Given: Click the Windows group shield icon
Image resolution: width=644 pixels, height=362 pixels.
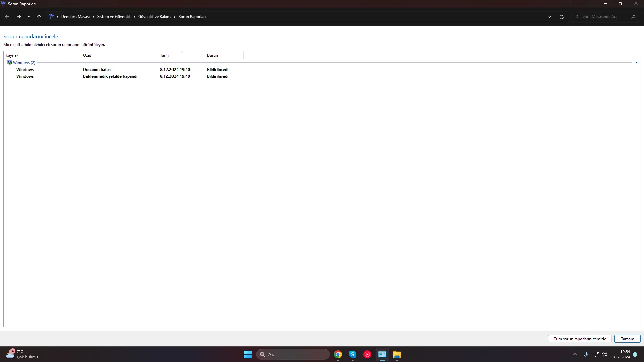Looking at the screenshot, I should coord(10,63).
